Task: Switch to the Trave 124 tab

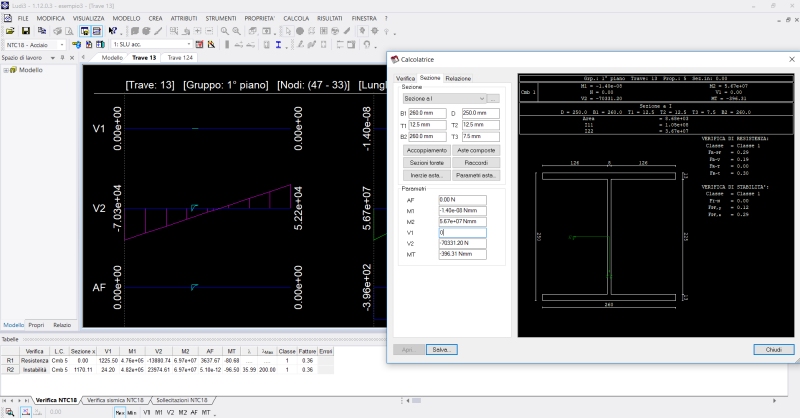Action: click(181, 58)
